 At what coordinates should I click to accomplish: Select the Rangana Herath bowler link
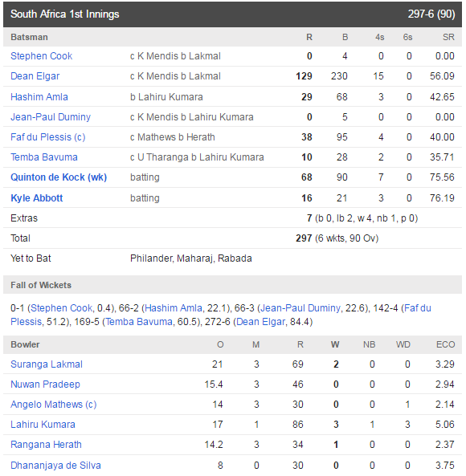46,445
